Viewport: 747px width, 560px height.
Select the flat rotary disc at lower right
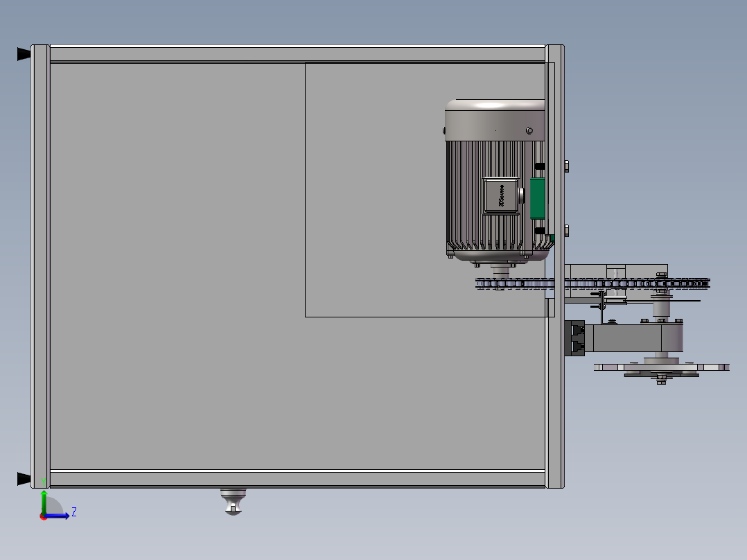pos(662,367)
